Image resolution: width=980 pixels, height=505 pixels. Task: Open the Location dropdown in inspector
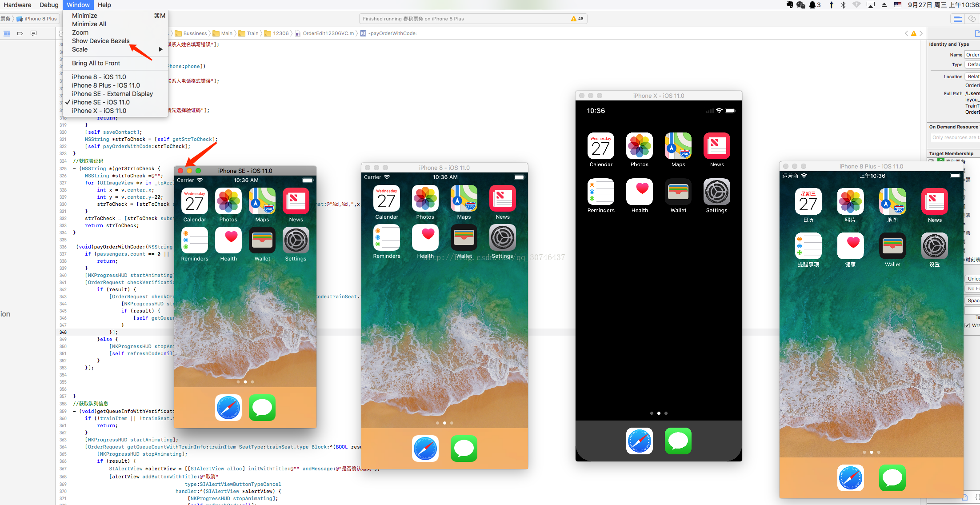972,76
